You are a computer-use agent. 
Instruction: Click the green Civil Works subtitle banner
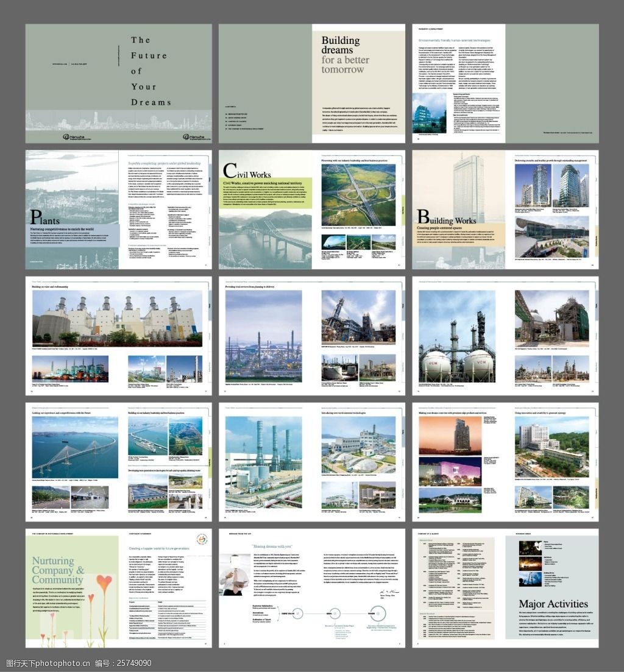tap(266, 186)
